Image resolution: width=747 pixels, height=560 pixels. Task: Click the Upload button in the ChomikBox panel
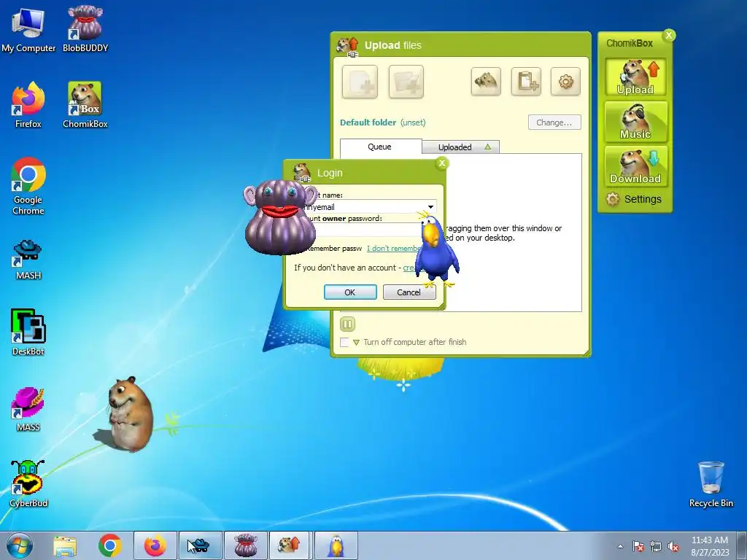[x=635, y=77]
